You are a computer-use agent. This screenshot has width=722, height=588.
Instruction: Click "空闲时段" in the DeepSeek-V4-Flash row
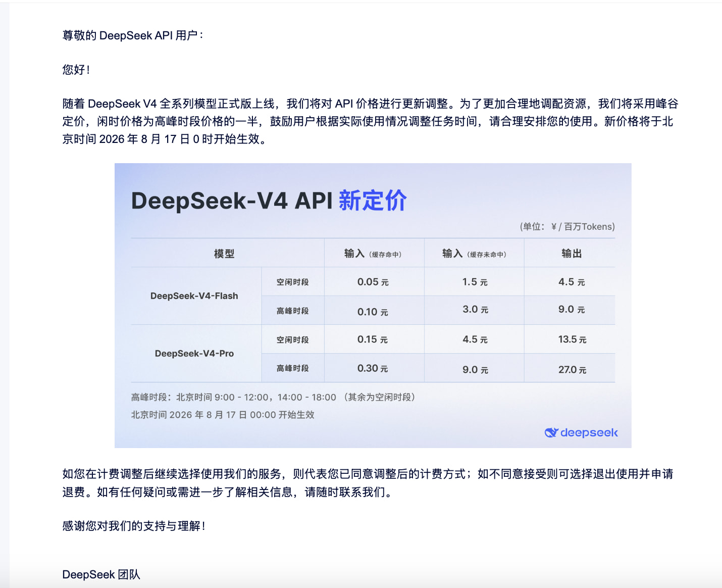pyautogui.click(x=292, y=282)
